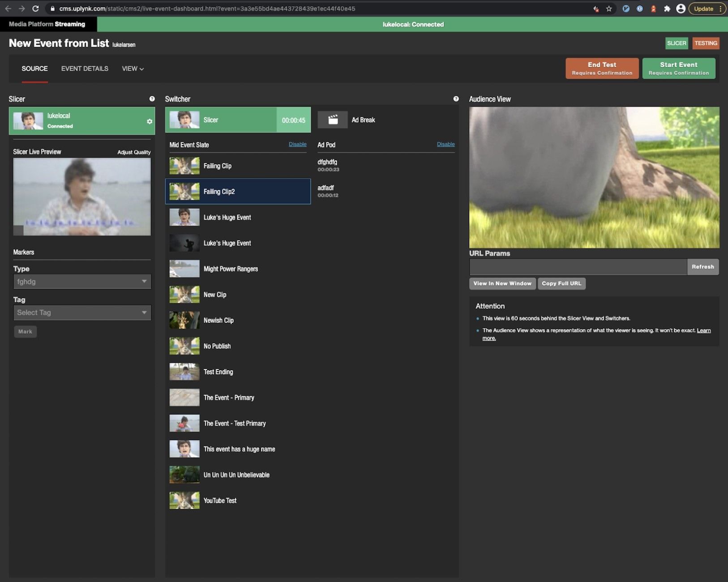Screen dimensions: 728x582
Task: Open the browser extensions puzzle icon
Action: click(x=667, y=9)
